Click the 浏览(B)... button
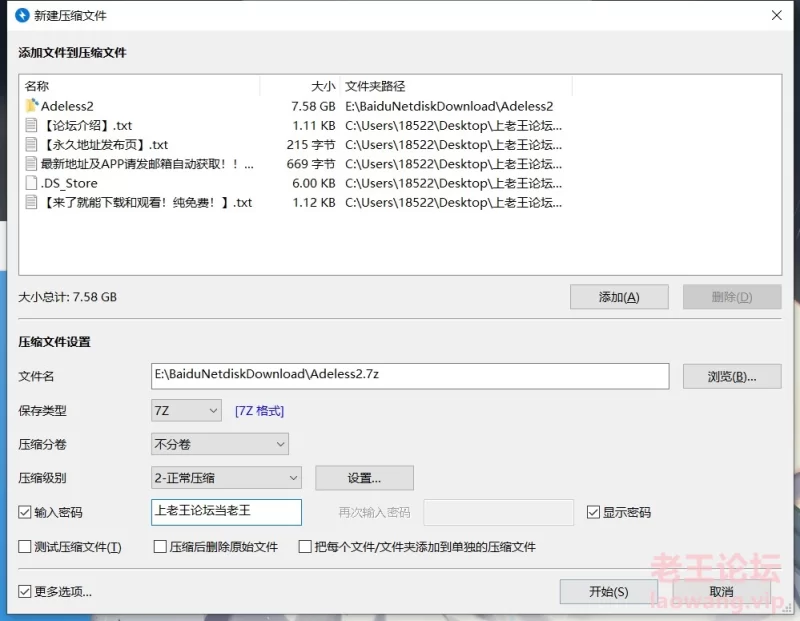This screenshot has height=621, width=800. pos(732,377)
